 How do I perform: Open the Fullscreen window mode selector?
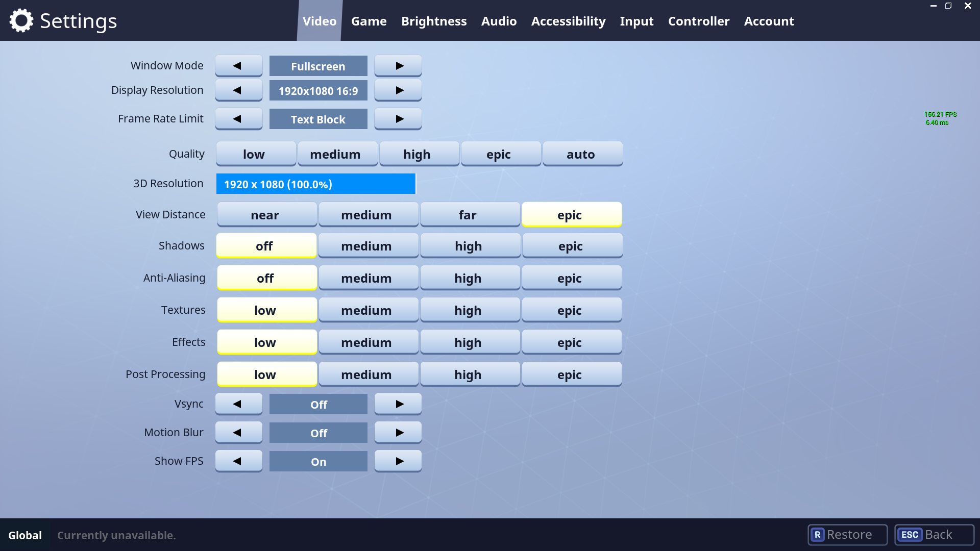coord(318,66)
